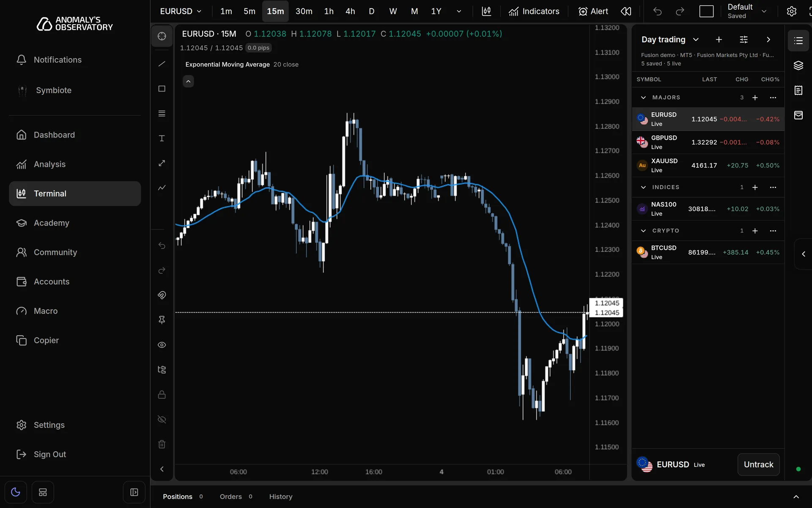Open the notes panel icon
Viewport: 812px width, 508px height.
point(798,90)
